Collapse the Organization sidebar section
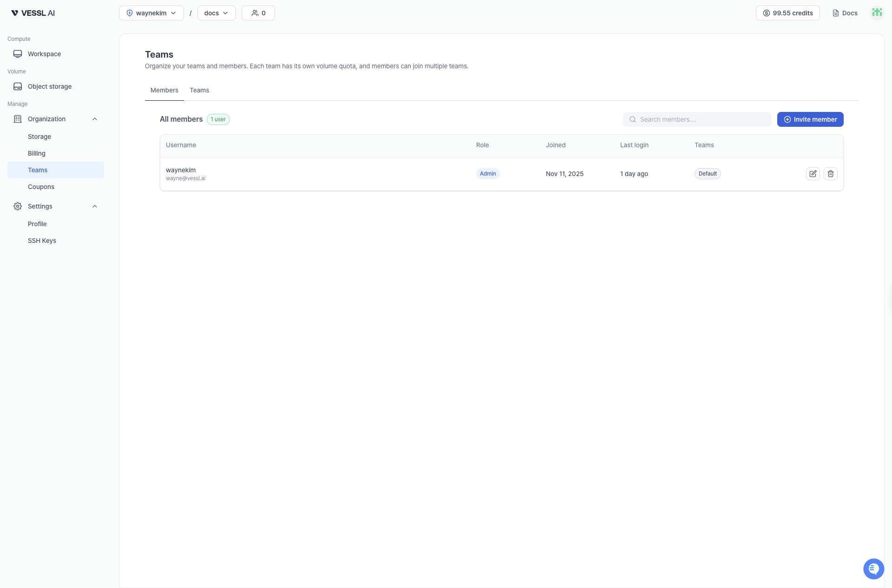The image size is (892, 588). pyautogui.click(x=95, y=119)
